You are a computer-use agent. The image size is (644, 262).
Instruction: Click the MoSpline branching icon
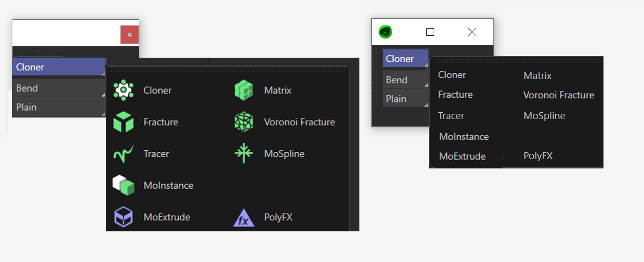(244, 154)
